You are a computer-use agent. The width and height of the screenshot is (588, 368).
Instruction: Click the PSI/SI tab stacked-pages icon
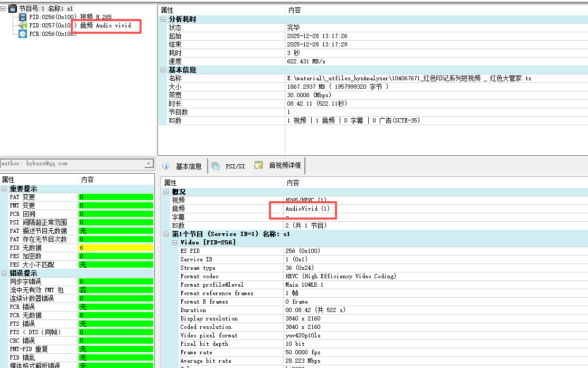[x=216, y=166]
